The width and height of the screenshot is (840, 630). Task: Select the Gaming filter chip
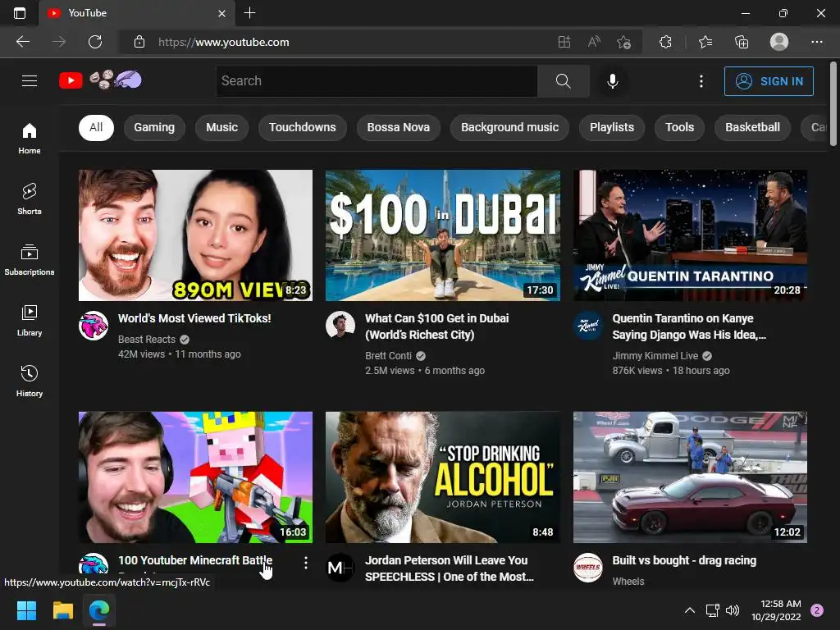[154, 127]
